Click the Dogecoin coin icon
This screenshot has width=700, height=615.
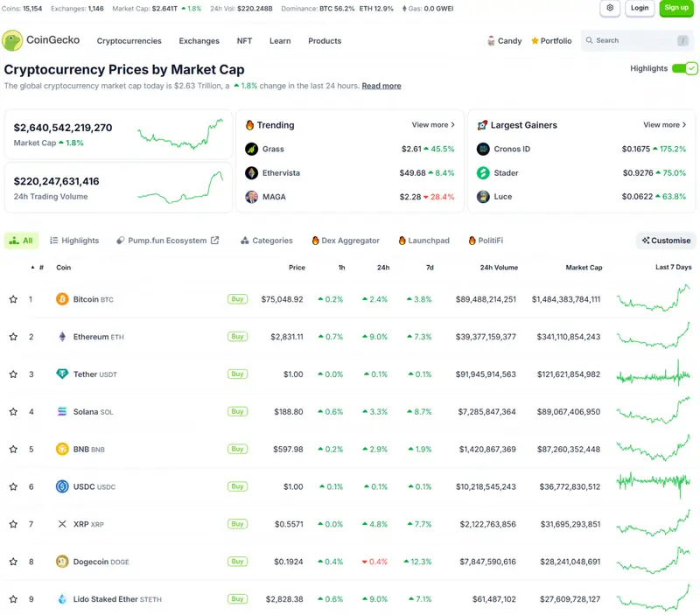[62, 562]
